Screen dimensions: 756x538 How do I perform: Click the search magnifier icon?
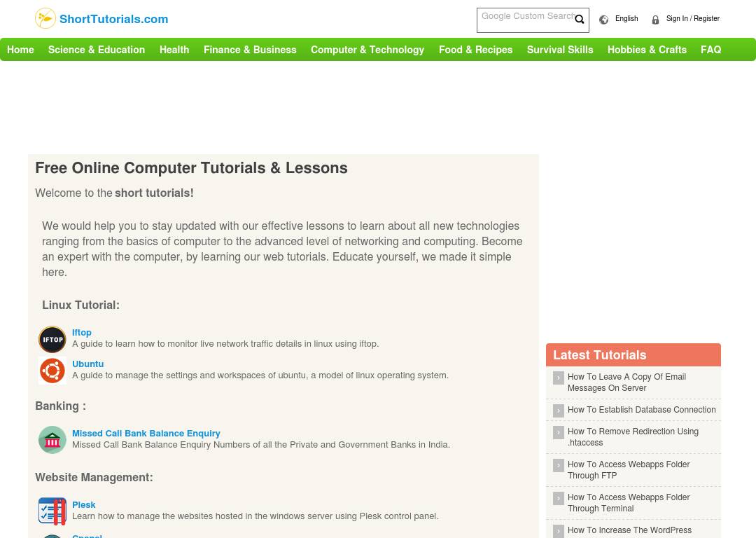pyautogui.click(x=580, y=20)
